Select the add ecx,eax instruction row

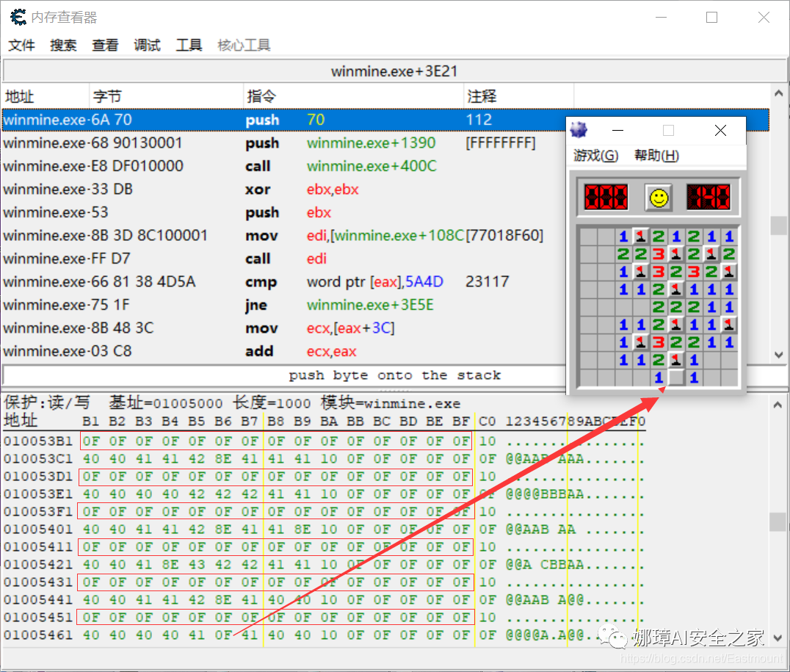[x=284, y=351]
